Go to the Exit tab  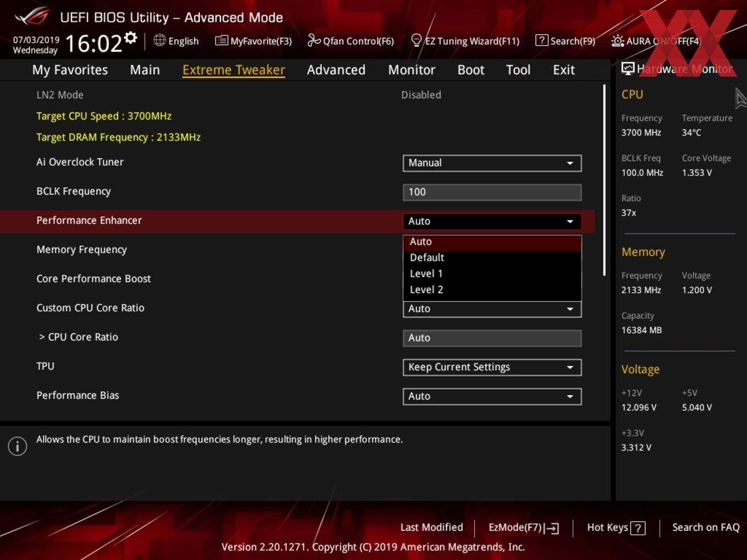[564, 70]
